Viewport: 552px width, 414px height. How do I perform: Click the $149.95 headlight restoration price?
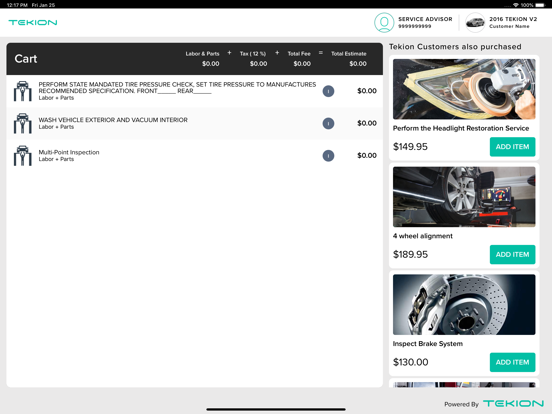(x=410, y=147)
